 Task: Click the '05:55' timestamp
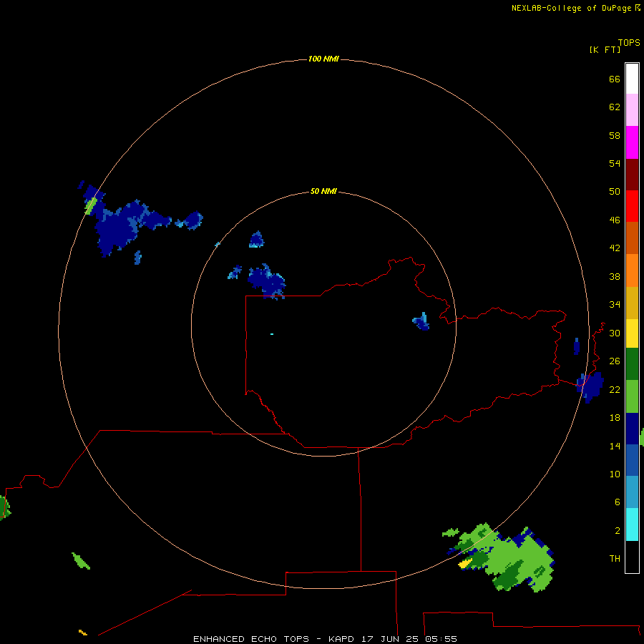coord(441,639)
